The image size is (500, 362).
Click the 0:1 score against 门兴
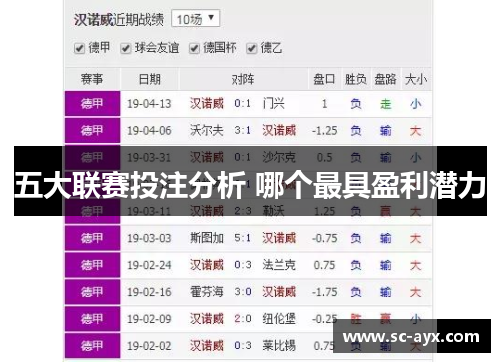(x=243, y=103)
